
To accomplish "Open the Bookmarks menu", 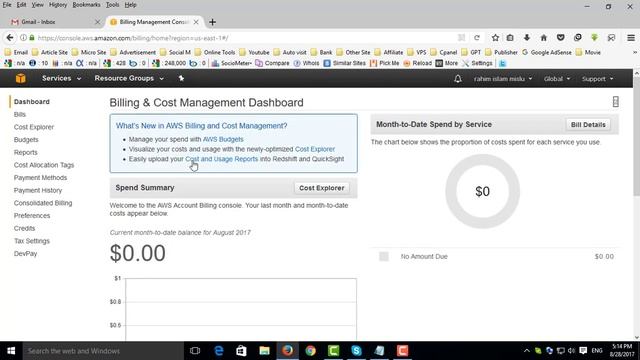I will pyautogui.click(x=86, y=5).
